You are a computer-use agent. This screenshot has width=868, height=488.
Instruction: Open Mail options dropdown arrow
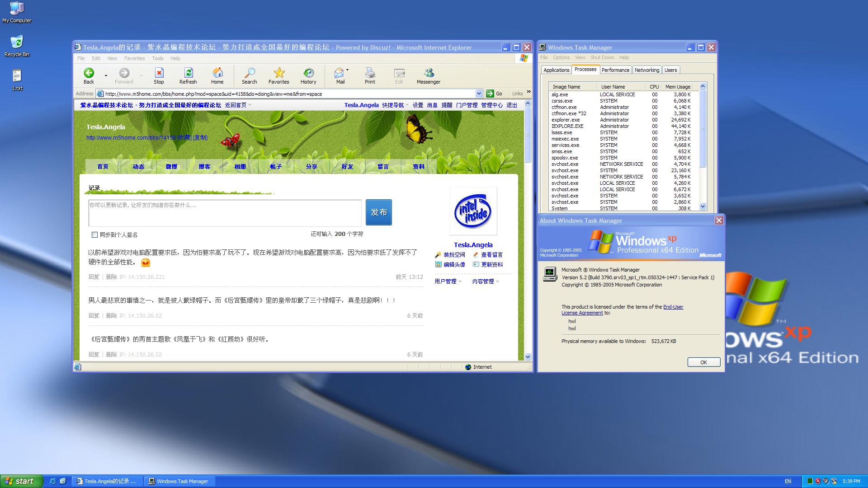347,70
